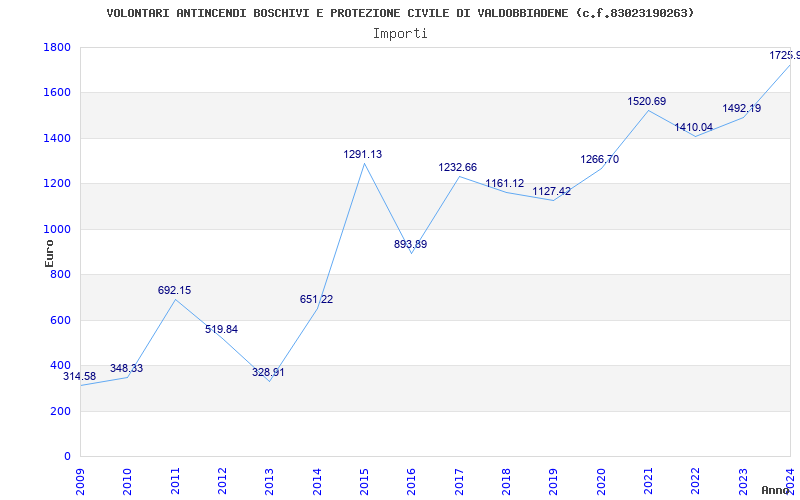This screenshot has width=800, height=500.
Task: Click the x-axis year 2022
Action: (695, 481)
